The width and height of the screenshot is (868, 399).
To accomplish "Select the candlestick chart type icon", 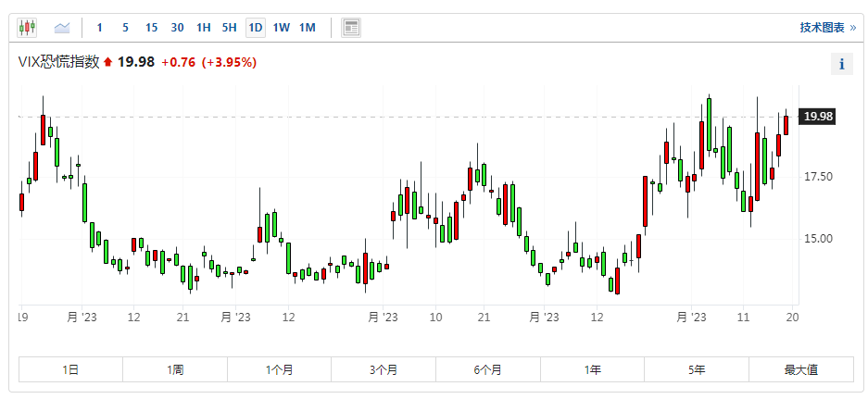I will [x=27, y=28].
